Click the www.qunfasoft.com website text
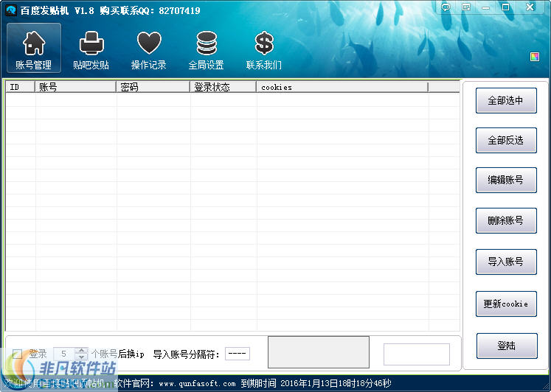Viewport: 551px width, 392px height. point(197,384)
